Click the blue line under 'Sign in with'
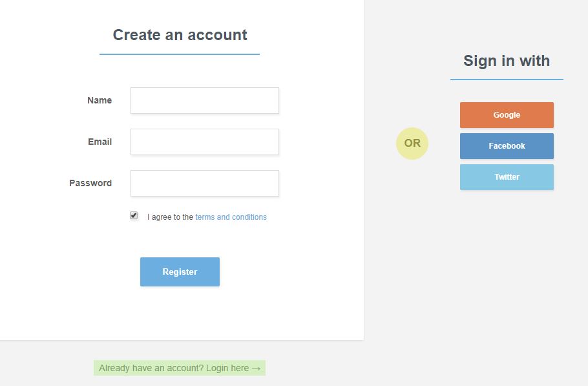Screen dimensions: 588x386 point(507,80)
